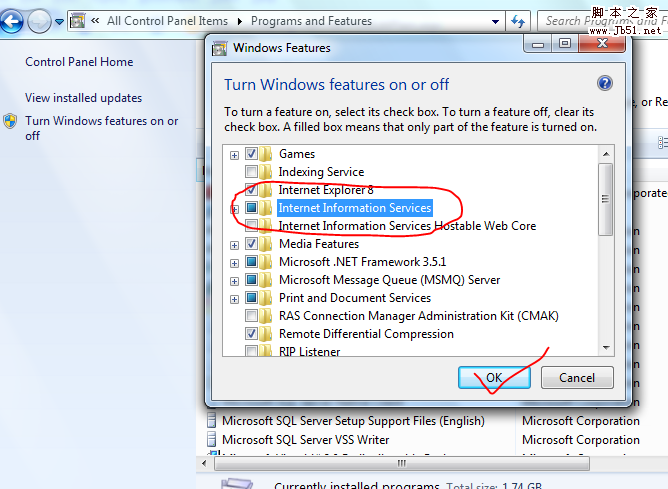Click OK in Windows Features dialog

[x=494, y=377]
